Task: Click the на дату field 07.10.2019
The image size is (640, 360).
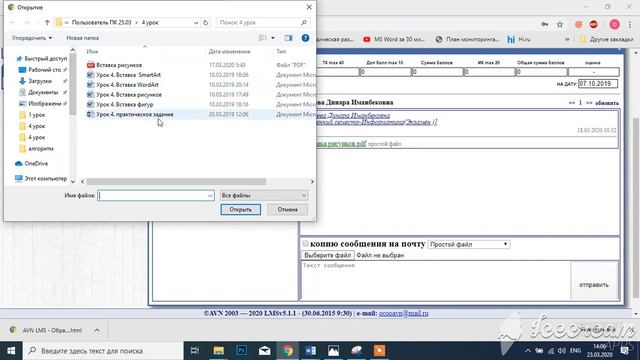Action: (x=598, y=84)
